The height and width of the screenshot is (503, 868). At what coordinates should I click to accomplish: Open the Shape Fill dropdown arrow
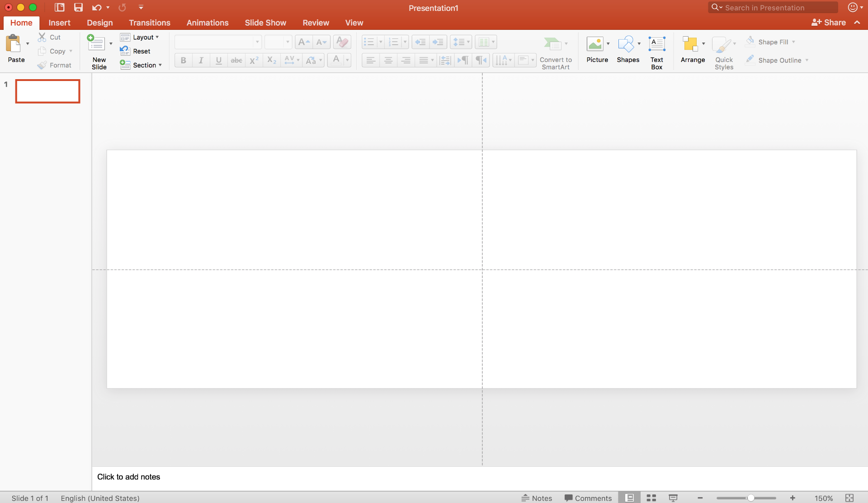tap(793, 42)
